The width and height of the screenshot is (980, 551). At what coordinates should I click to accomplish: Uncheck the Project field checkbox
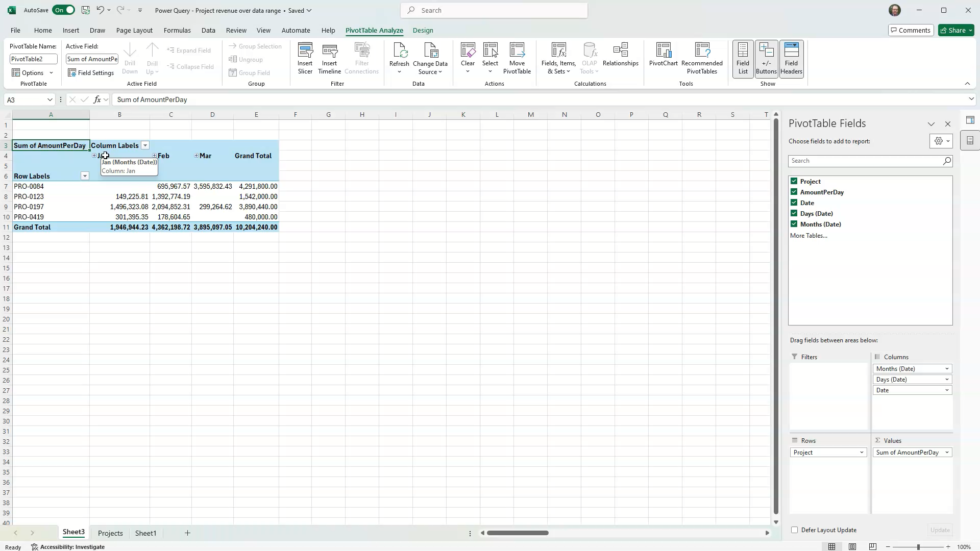click(794, 181)
